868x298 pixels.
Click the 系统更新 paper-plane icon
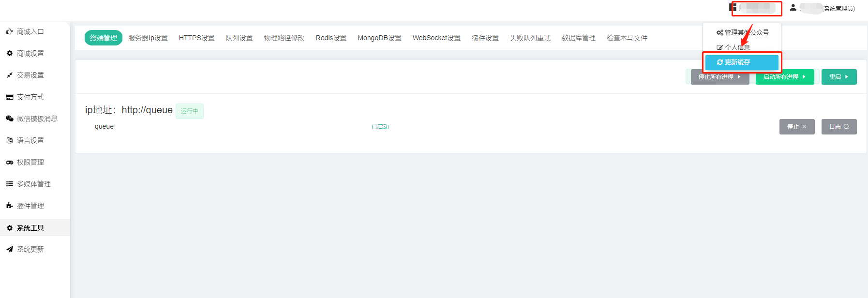10,249
